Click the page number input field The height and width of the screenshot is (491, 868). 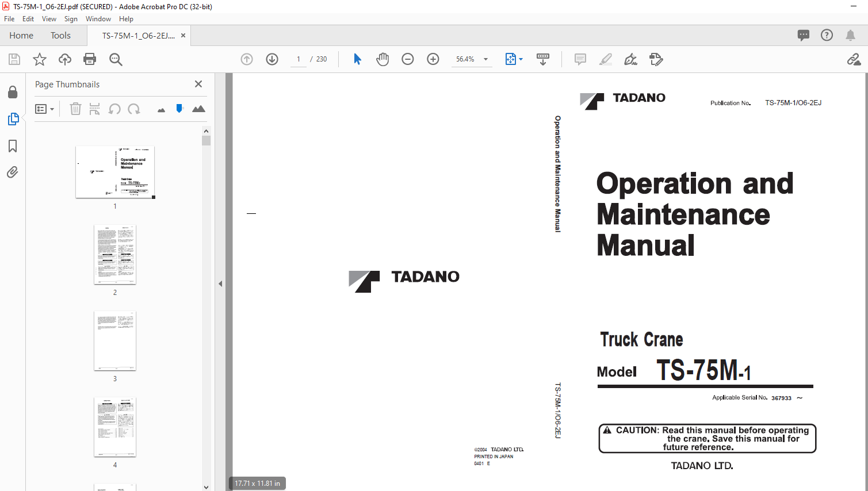click(299, 59)
